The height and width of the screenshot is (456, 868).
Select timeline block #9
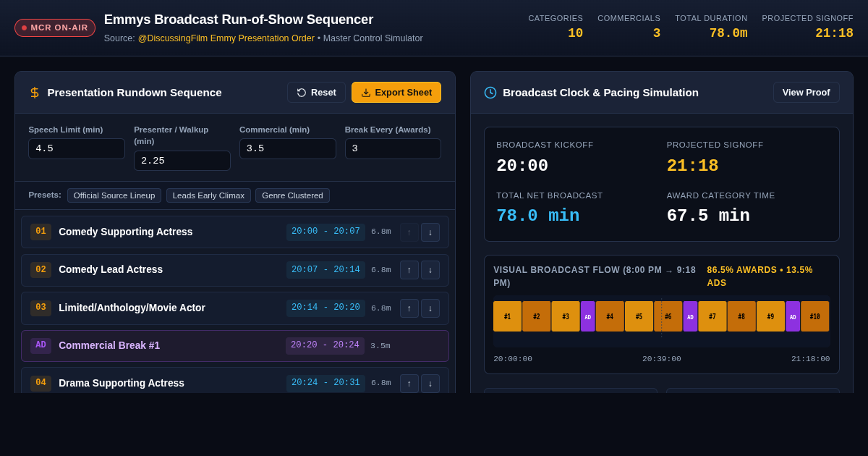coord(771,316)
